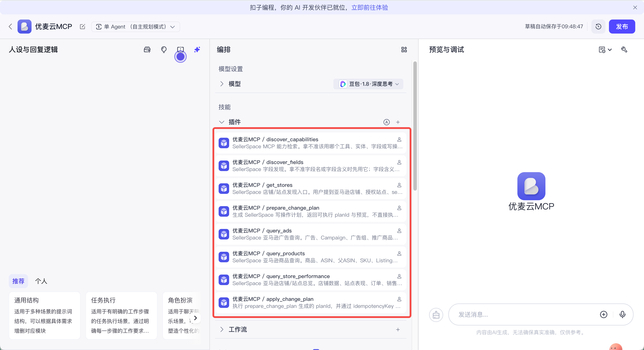The height and width of the screenshot is (350, 644).
Task: Select the 个人 tab
Action: pyautogui.click(x=41, y=281)
